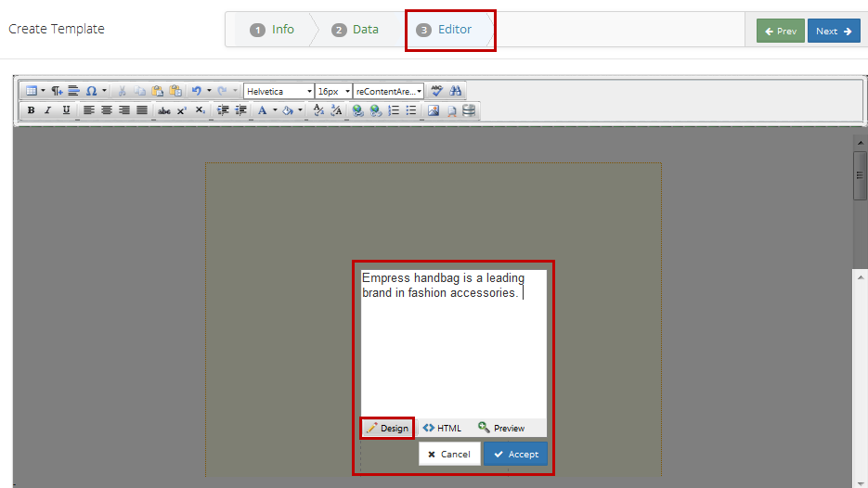Click the Paste Options icon
Image resolution: width=868 pixels, height=488 pixels.
(175, 91)
